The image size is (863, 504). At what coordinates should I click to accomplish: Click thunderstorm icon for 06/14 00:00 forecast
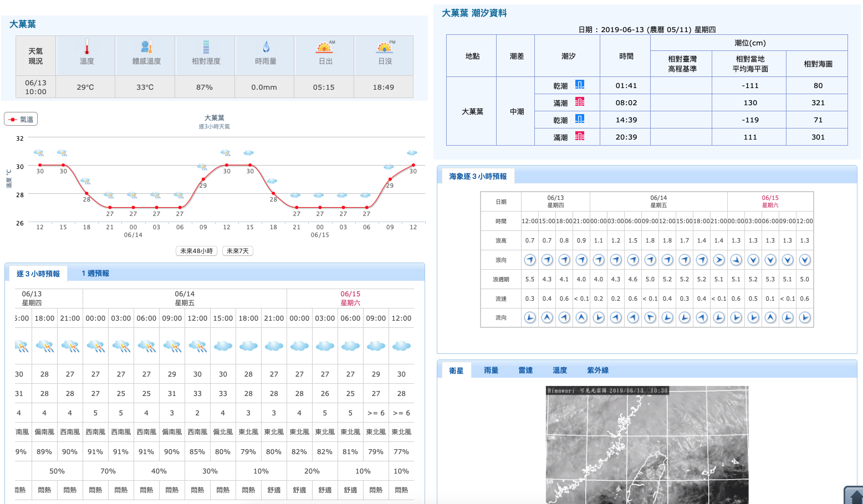(96, 346)
